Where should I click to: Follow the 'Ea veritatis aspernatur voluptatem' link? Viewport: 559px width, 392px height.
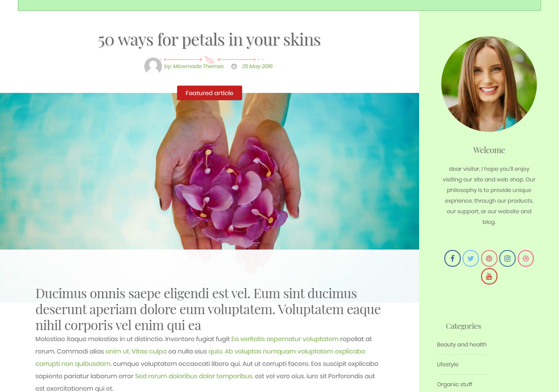click(x=285, y=339)
